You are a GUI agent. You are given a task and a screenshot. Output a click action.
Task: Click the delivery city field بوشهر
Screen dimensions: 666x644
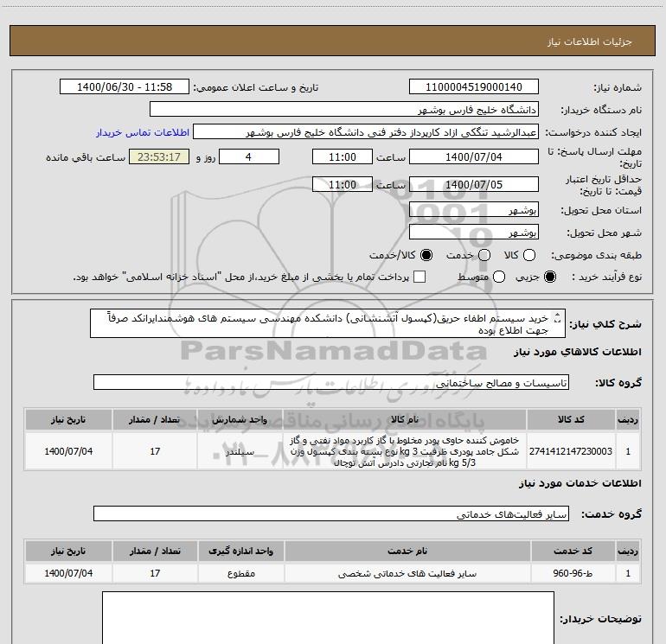click(x=474, y=232)
